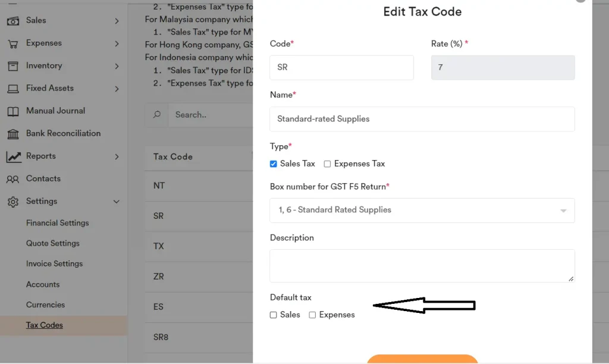Screen dimensions: 609x364
Task: Select the Fixed Assets icon
Action: [x=13, y=88]
